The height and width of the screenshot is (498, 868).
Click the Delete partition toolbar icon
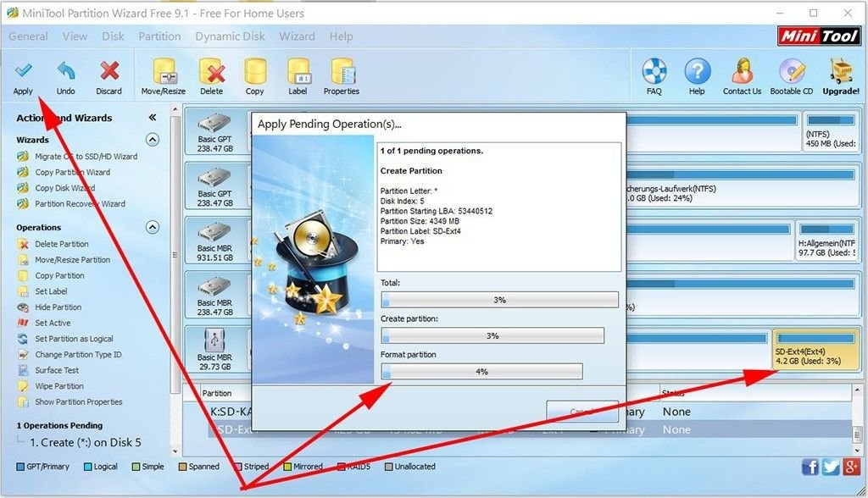(212, 71)
